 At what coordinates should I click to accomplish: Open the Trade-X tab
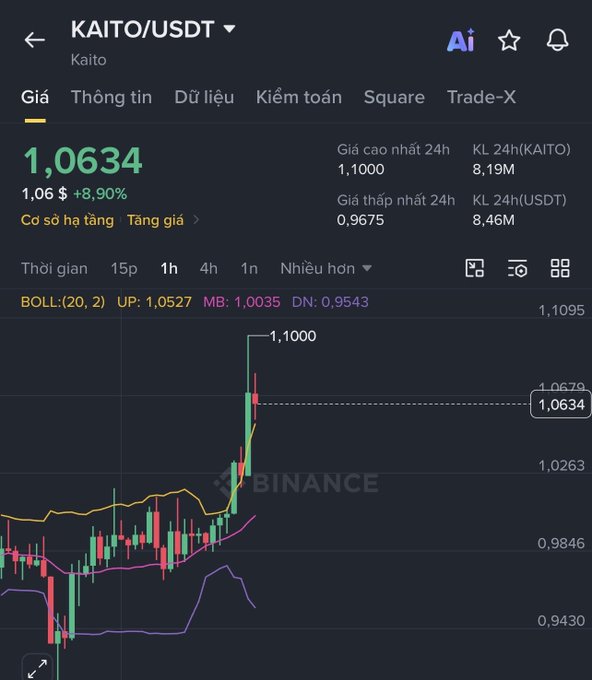pos(481,97)
